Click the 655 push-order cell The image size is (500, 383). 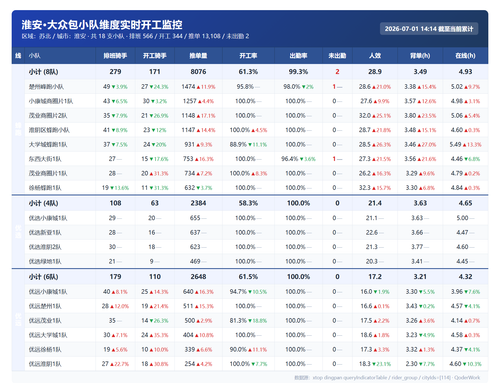[x=198, y=218]
